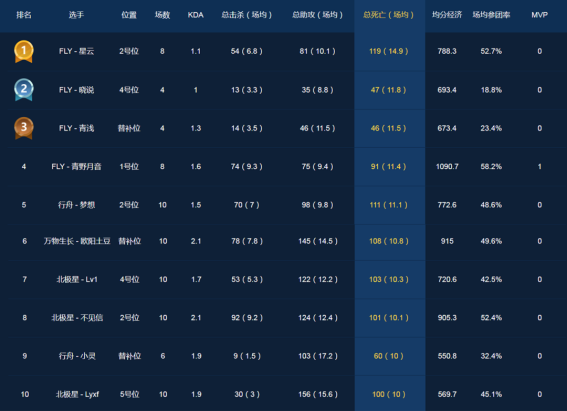Sort by 总助攻 (场均) column header

point(317,15)
